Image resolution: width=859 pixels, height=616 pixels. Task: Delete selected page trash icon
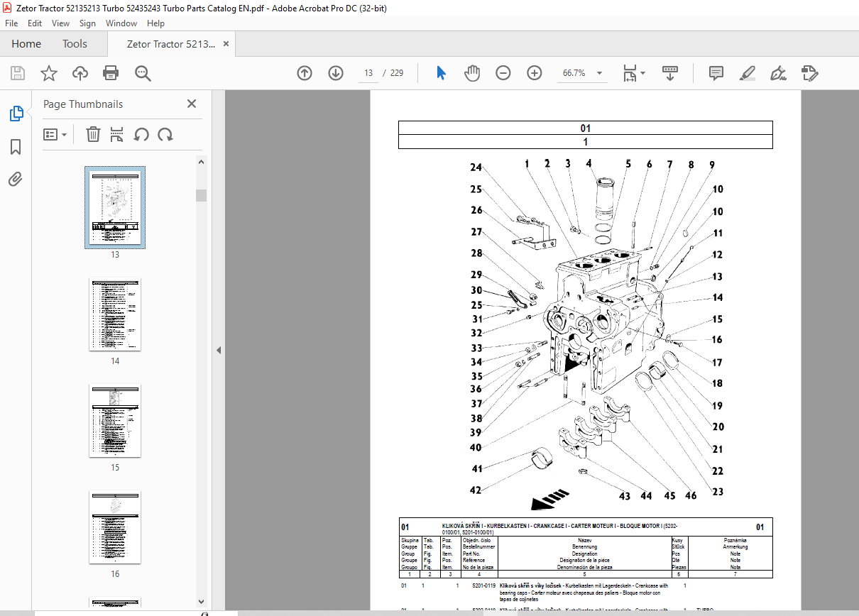coord(93,134)
